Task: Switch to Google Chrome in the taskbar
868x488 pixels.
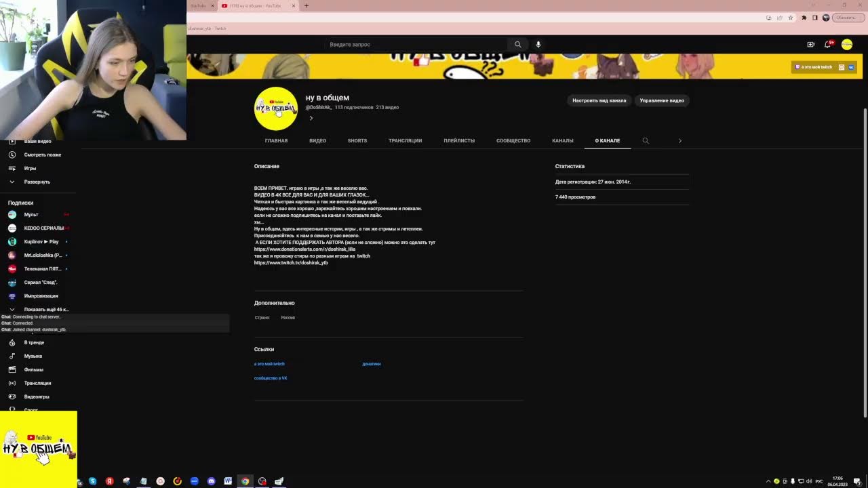Action: (x=245, y=481)
